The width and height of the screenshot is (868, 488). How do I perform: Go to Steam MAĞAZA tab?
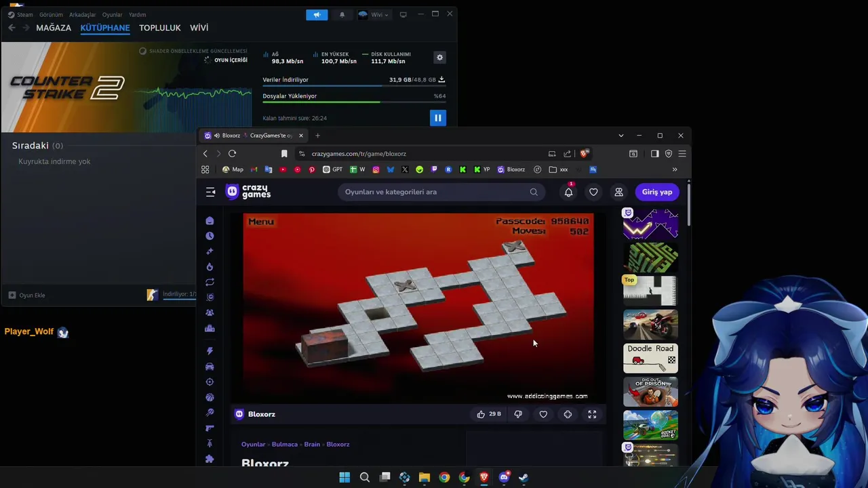(x=54, y=28)
